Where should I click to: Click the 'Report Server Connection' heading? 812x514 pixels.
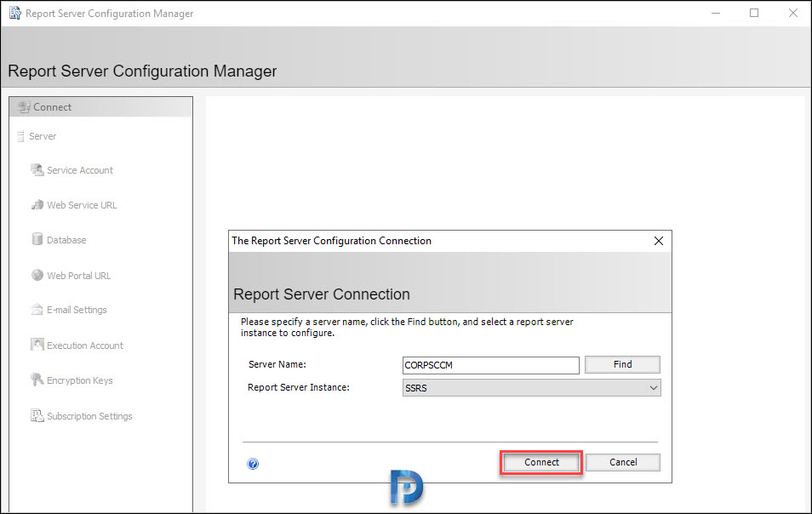click(x=322, y=294)
